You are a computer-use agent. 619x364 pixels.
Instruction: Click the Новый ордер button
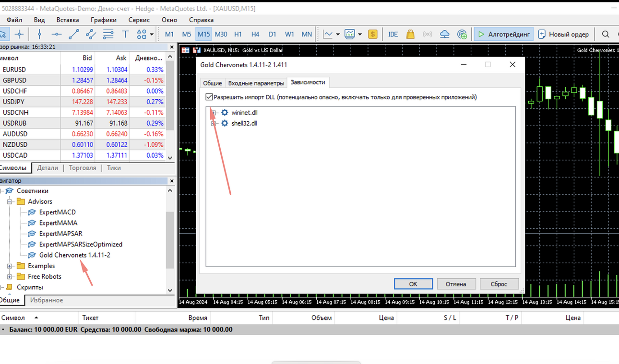(x=563, y=34)
